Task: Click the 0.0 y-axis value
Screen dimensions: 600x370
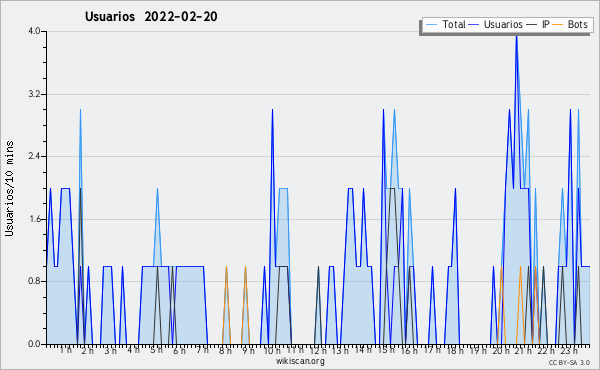Action: [34, 344]
